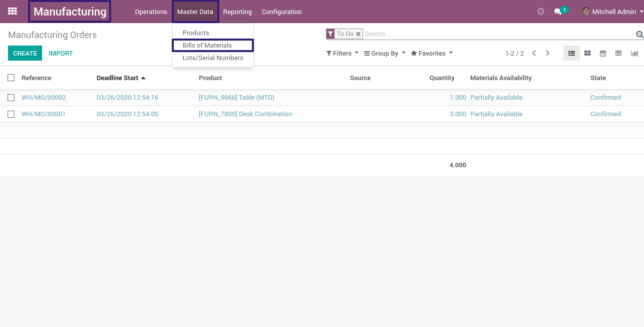The width and height of the screenshot is (644, 327).
Task: Open Mitchell Admin user menu
Action: 612,12
